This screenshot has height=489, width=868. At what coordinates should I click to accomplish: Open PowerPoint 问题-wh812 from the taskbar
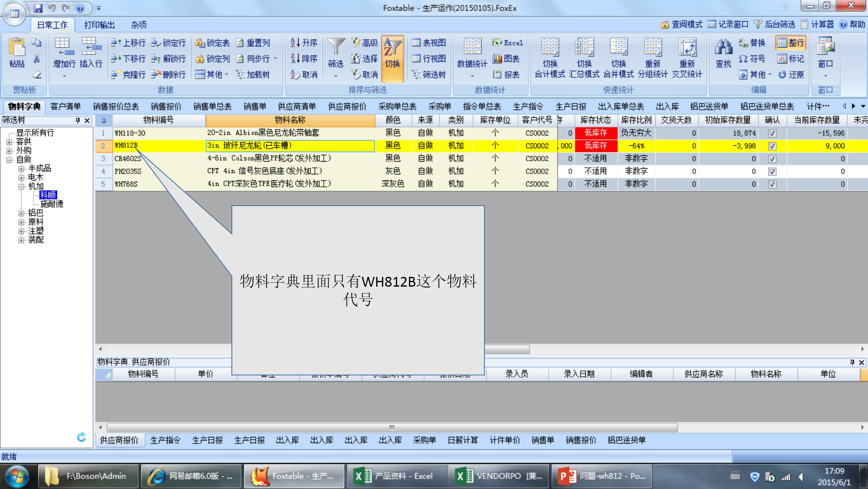[x=601, y=476]
